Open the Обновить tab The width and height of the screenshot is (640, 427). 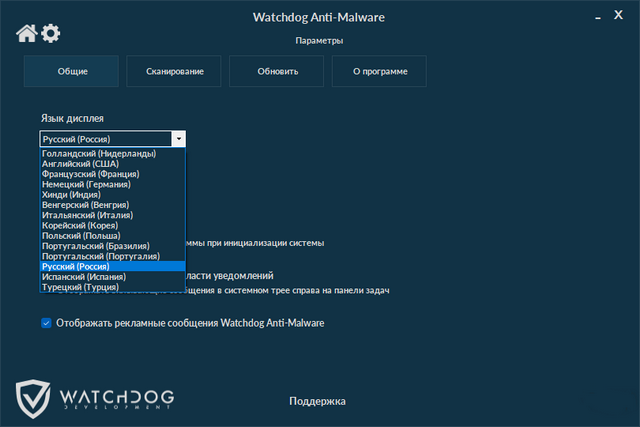277,72
